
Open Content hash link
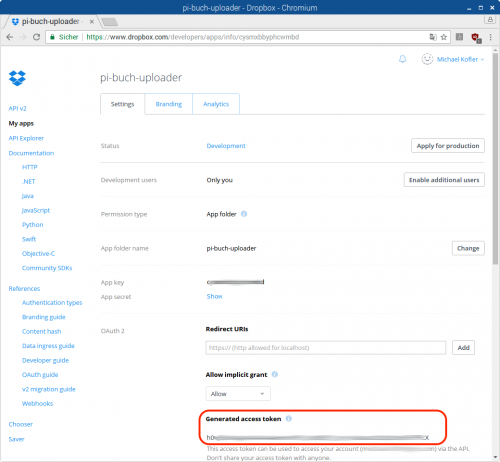pyautogui.click(x=41, y=331)
